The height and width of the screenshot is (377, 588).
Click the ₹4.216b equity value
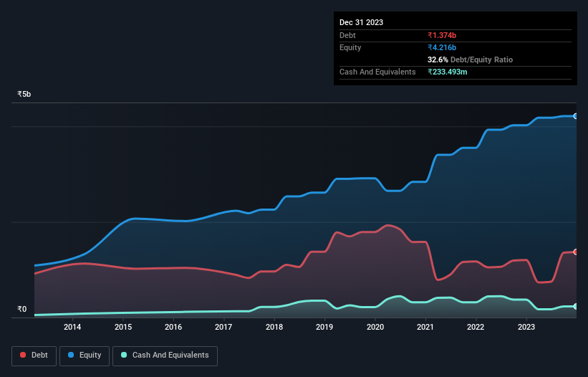coord(442,47)
